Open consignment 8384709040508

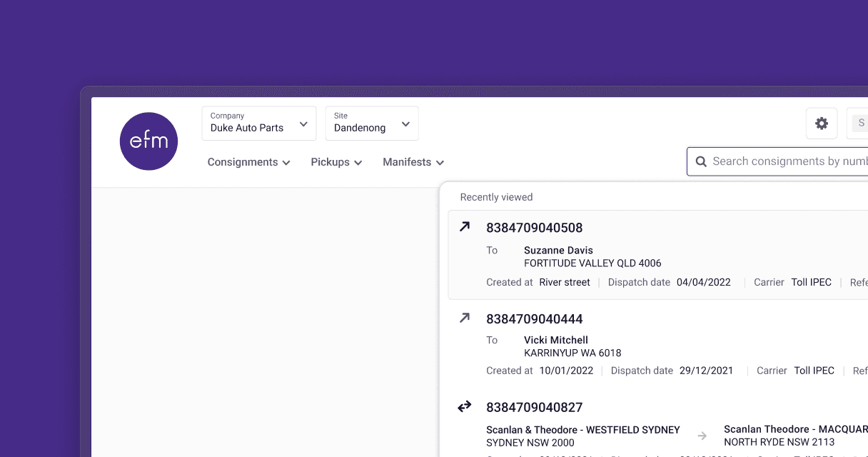pos(534,227)
